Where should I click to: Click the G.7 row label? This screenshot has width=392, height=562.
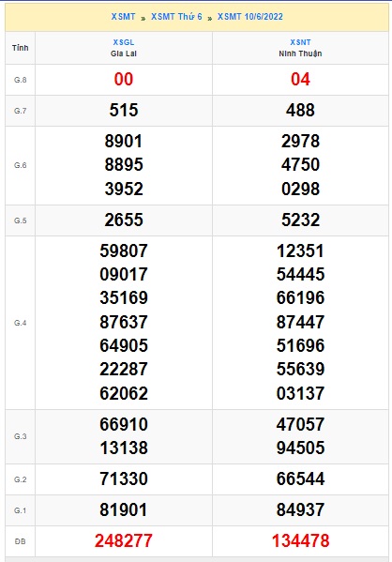[x=20, y=111]
